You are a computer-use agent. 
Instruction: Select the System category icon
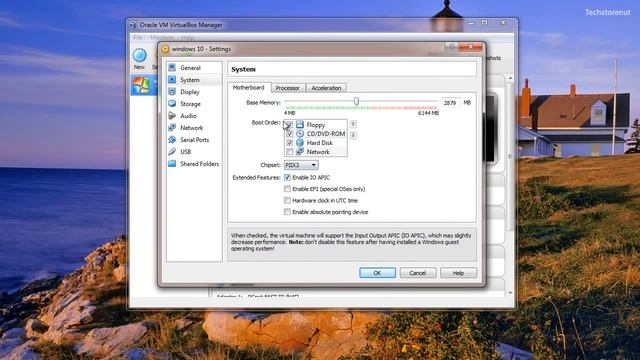pos(172,80)
